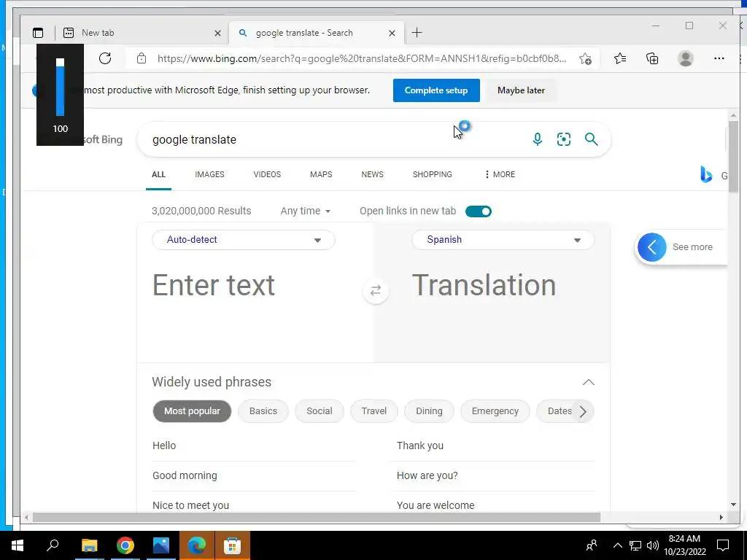Click the magnifier search submit icon
The image size is (747, 560).
591,139
